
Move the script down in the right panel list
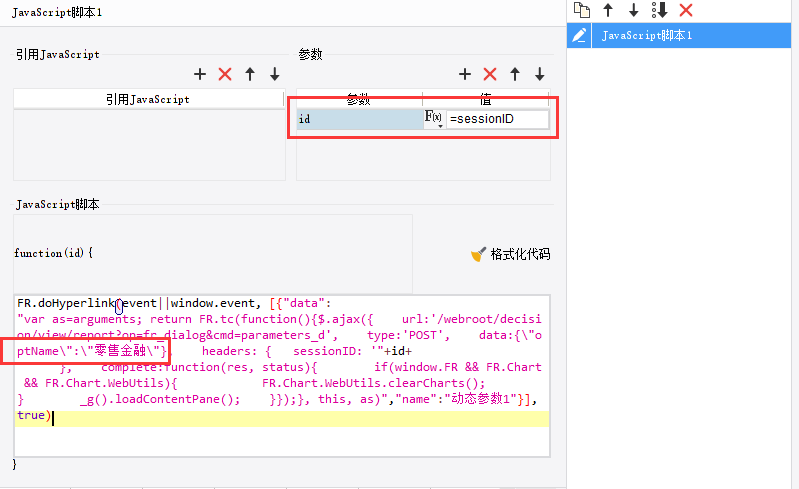pyautogui.click(x=633, y=10)
